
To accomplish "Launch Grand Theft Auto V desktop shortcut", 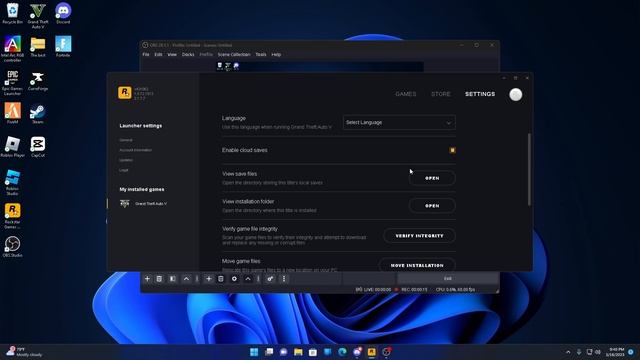I will [38, 16].
